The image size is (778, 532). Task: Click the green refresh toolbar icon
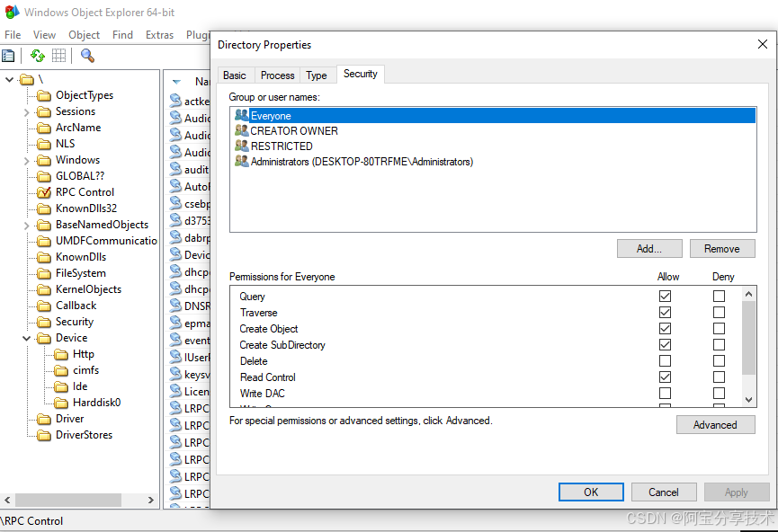click(x=37, y=56)
